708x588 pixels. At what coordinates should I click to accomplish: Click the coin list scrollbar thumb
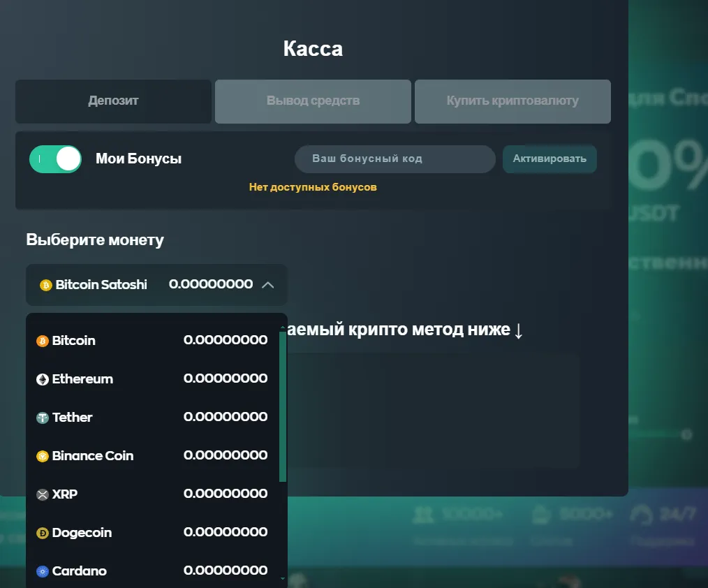[x=283, y=406]
